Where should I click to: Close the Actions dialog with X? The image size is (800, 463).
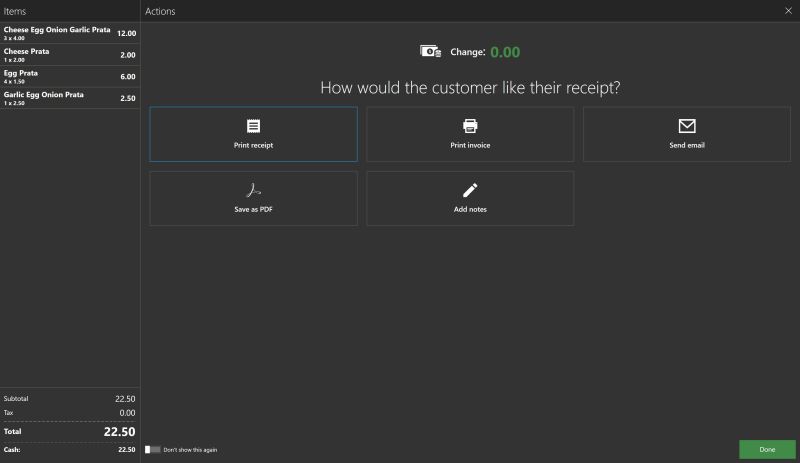(787, 11)
